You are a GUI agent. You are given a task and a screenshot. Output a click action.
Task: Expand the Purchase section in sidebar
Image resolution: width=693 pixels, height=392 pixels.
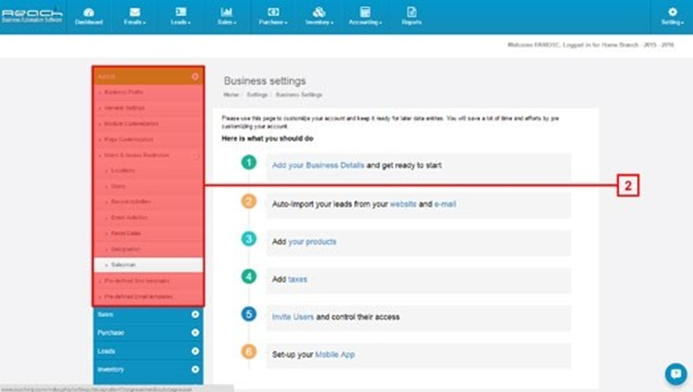coord(148,332)
